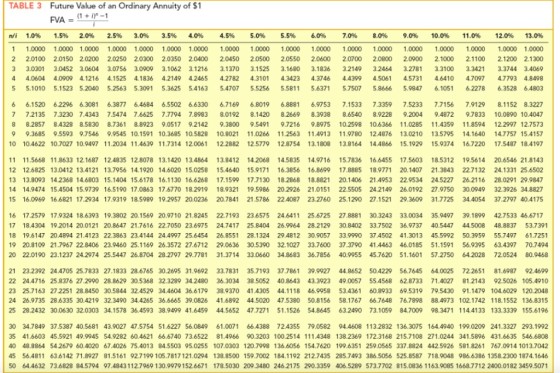560x373 pixels.
Task: Click the value 3459.5071 in row 50
Action: click(x=534, y=366)
